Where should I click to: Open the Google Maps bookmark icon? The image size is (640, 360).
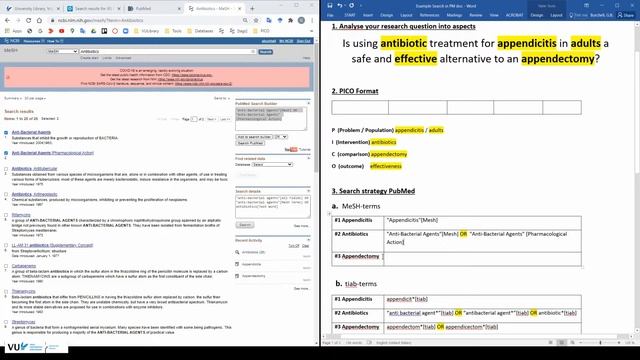click(x=72, y=31)
